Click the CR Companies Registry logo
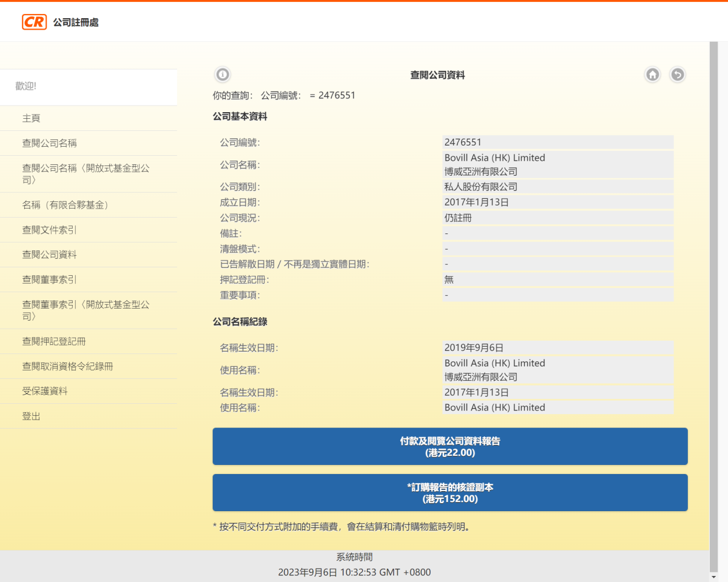728x582 pixels. [x=35, y=21]
